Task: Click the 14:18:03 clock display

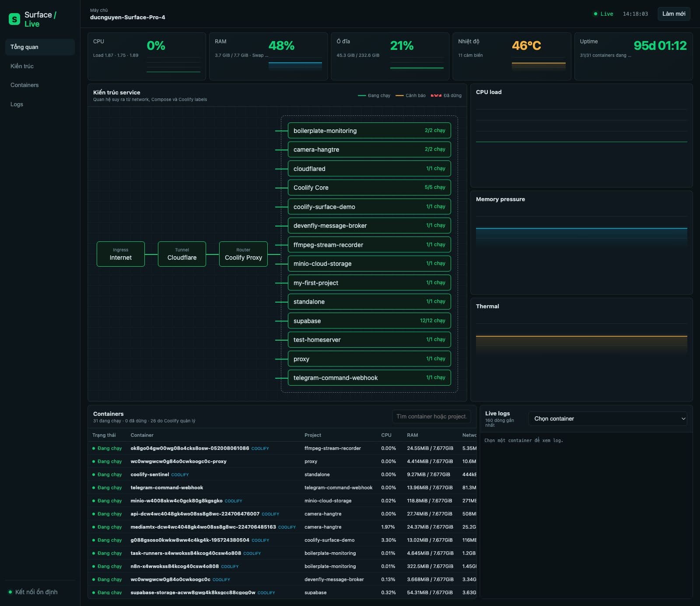Action: click(x=635, y=14)
